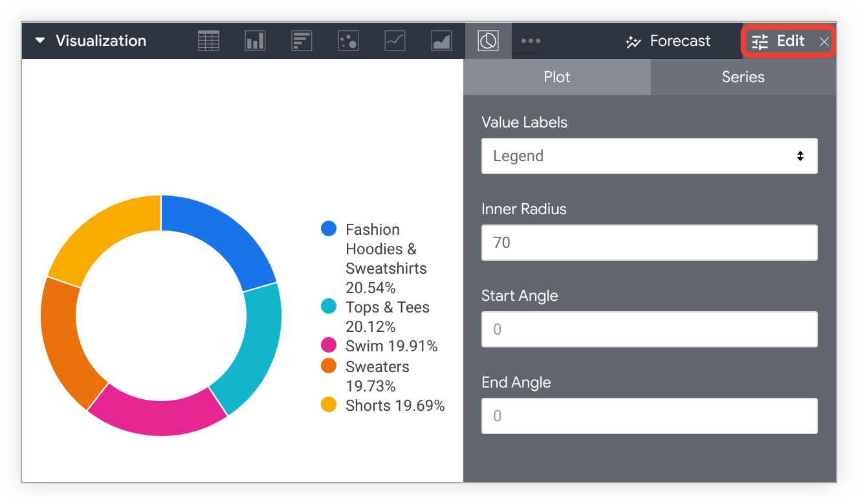
Task: Select the Shorts 19.69% legend entry
Action: pyautogui.click(x=395, y=405)
